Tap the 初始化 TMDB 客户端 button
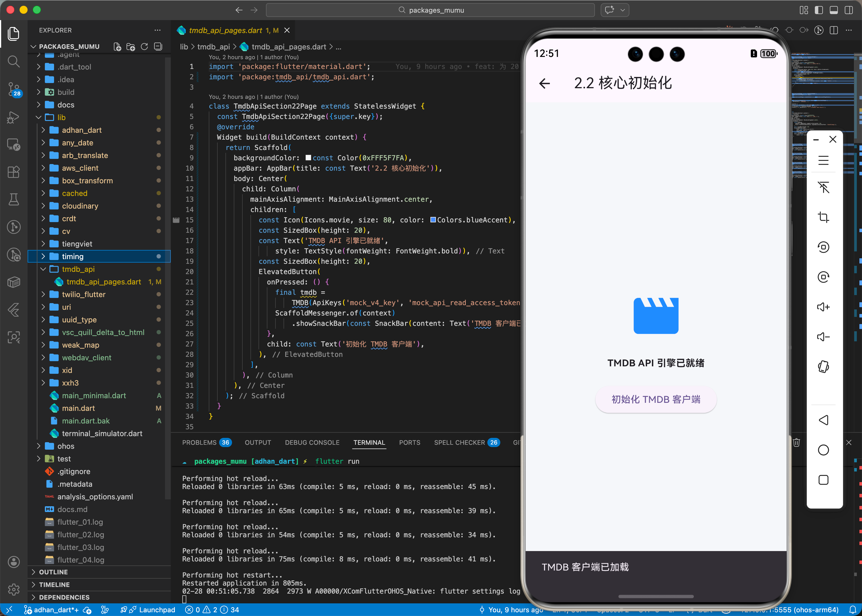862x616 pixels. pyautogui.click(x=656, y=399)
